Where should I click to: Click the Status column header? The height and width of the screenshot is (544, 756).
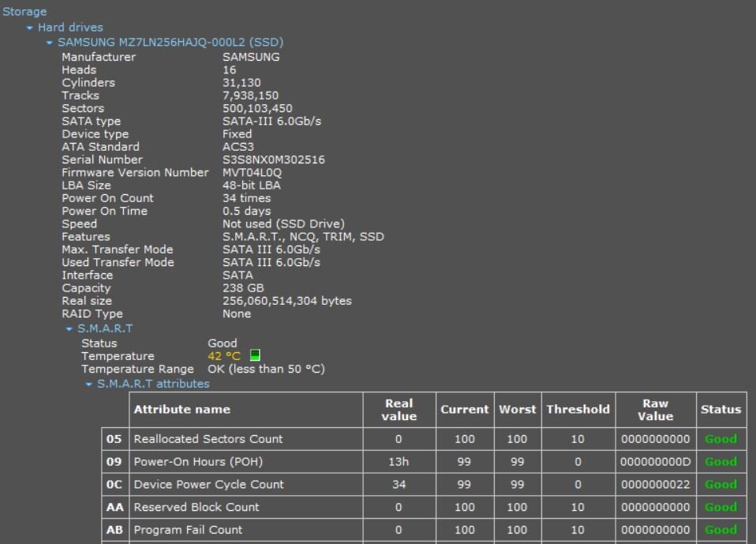[x=721, y=410]
